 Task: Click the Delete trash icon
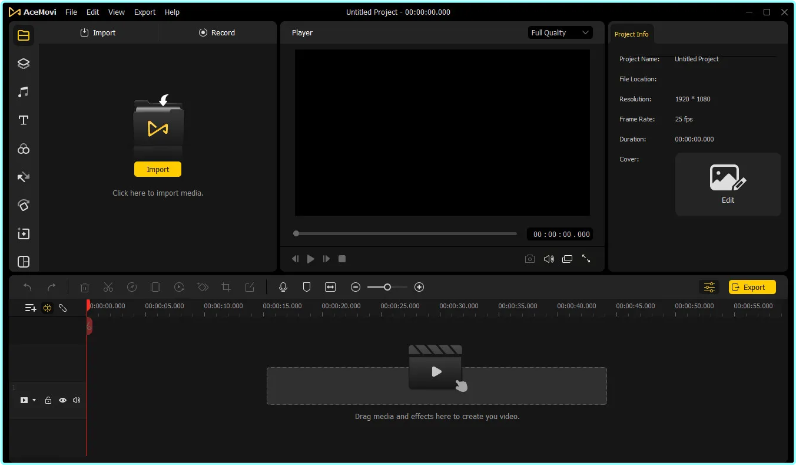click(x=85, y=287)
